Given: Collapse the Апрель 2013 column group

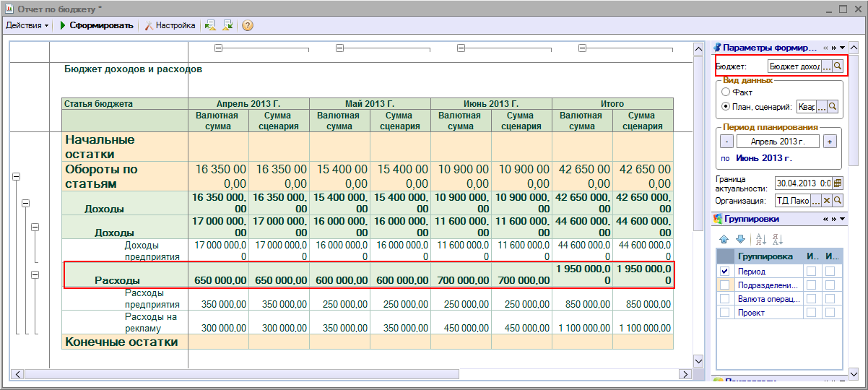Looking at the screenshot, I should [218, 48].
